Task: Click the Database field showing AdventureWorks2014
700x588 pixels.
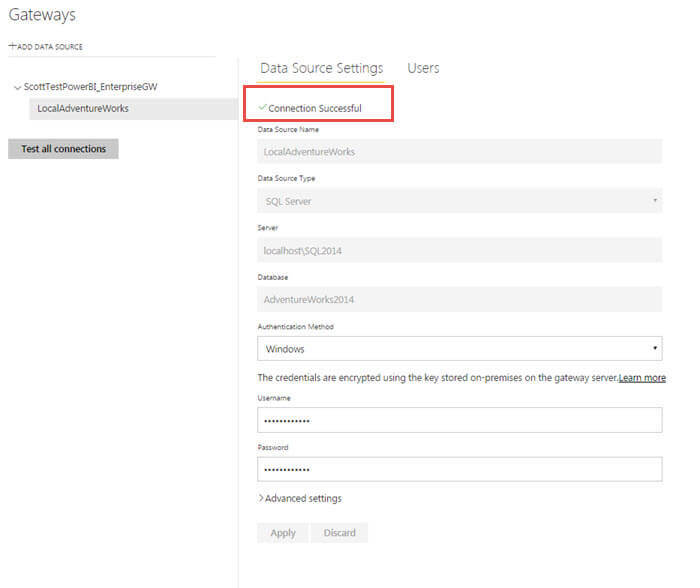Action: click(459, 299)
